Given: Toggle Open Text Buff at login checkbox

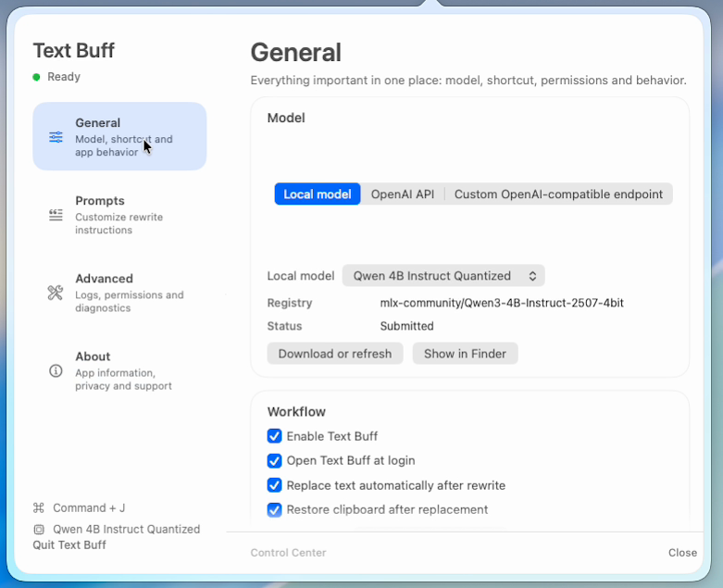Looking at the screenshot, I should [x=274, y=461].
